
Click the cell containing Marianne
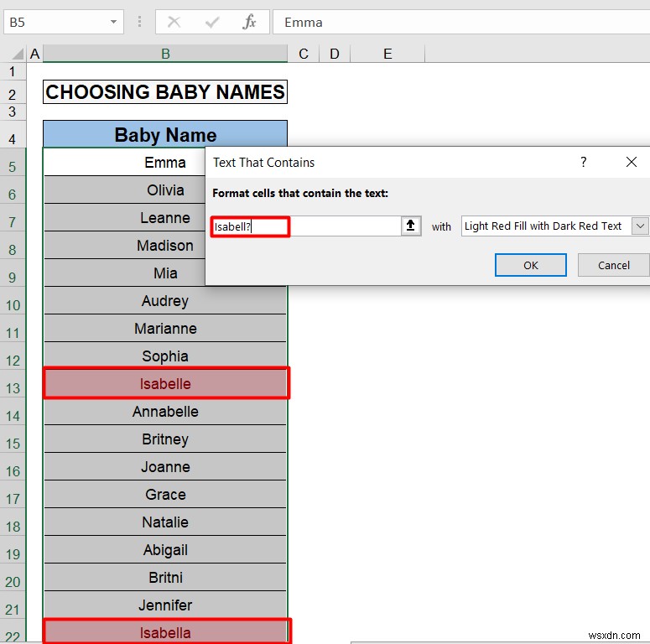pos(165,328)
